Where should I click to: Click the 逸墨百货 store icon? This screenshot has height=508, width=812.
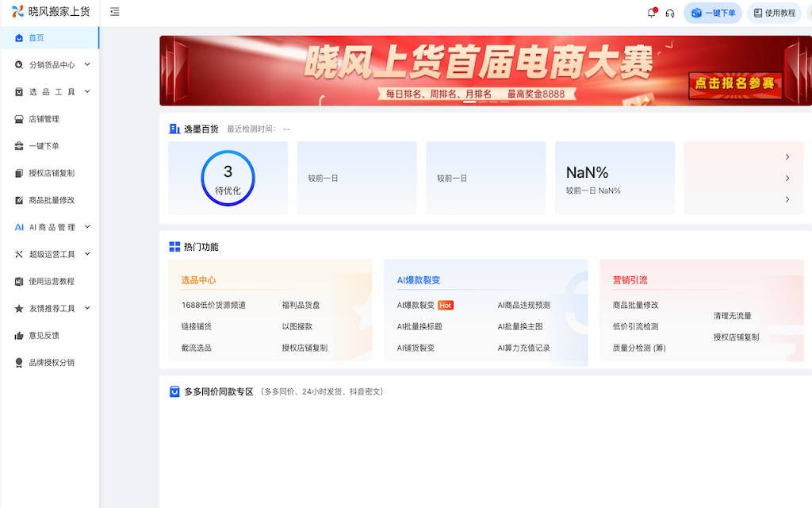174,129
